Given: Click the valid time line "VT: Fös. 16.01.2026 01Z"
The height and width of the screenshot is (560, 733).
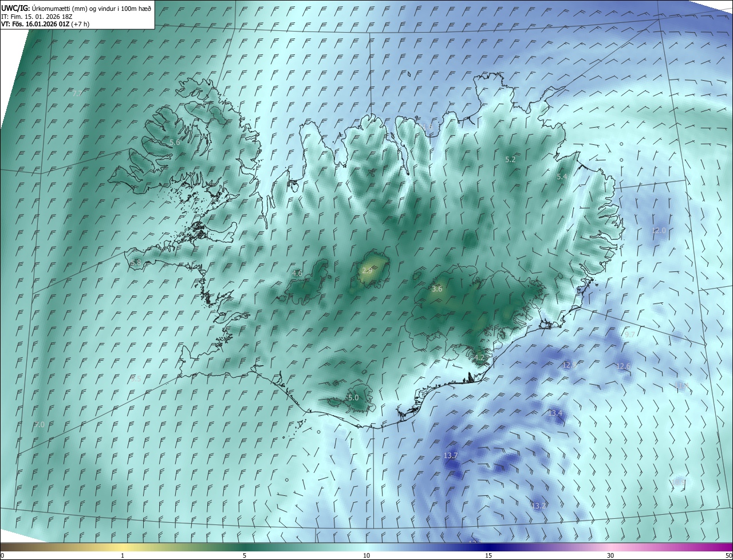Looking at the screenshot, I should coord(36,24).
